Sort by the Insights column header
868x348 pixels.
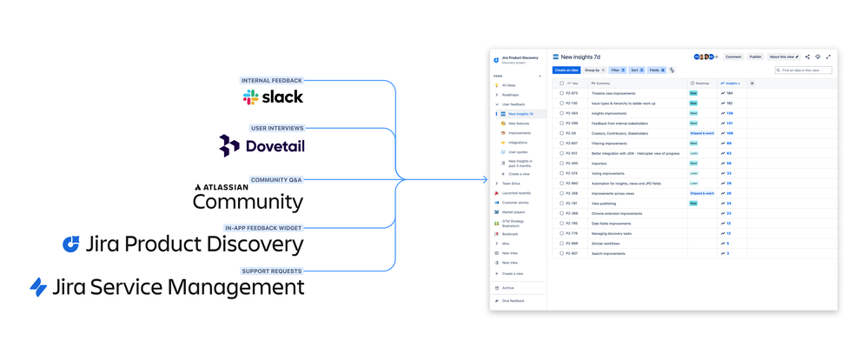click(731, 84)
